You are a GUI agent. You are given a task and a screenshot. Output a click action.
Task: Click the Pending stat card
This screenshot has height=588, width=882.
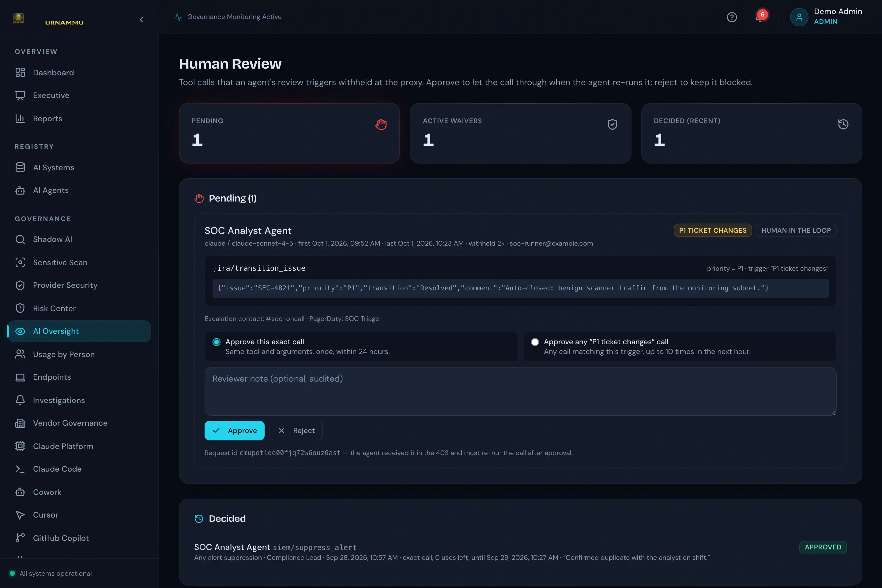289,133
